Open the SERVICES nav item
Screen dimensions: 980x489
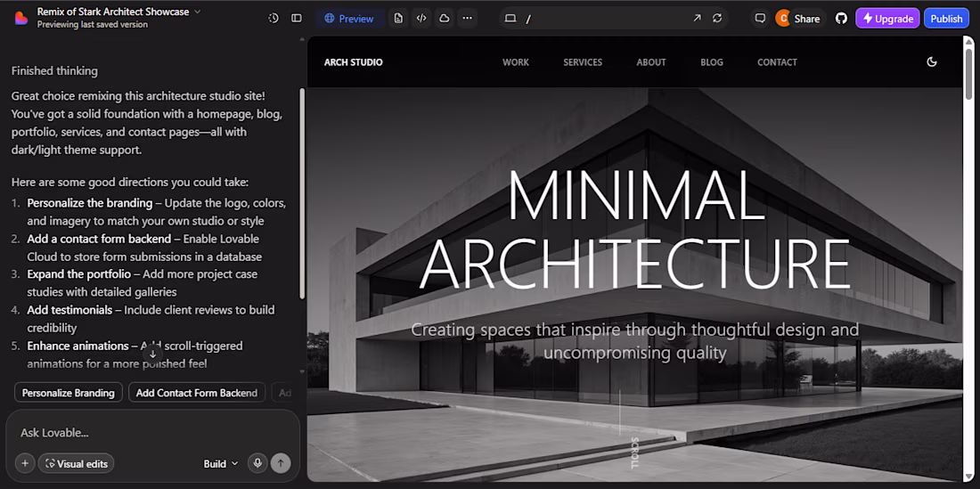(x=583, y=62)
